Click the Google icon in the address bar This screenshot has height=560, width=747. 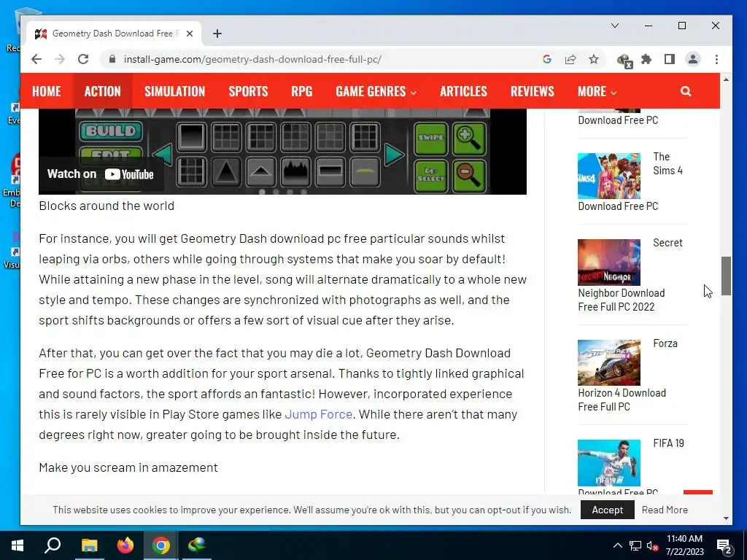547,59
